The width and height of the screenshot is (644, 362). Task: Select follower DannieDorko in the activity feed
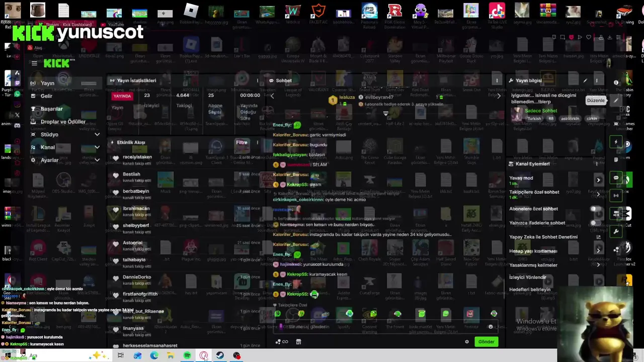[136, 277]
